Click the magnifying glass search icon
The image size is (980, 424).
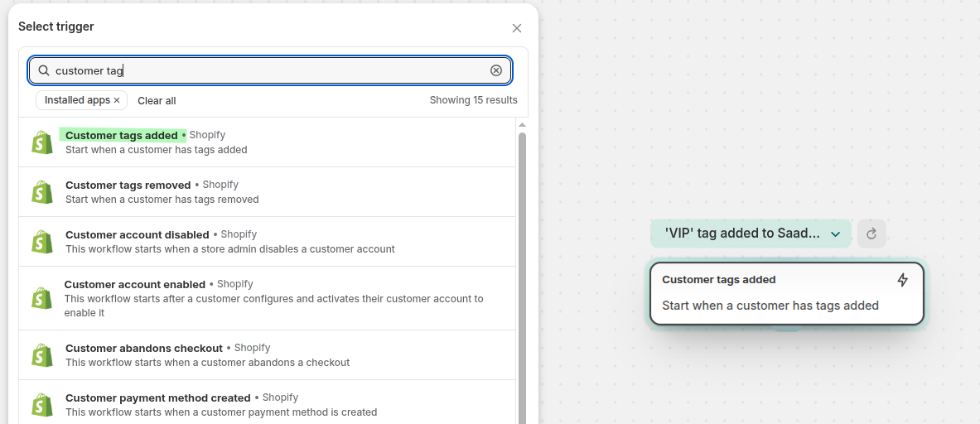(x=44, y=70)
